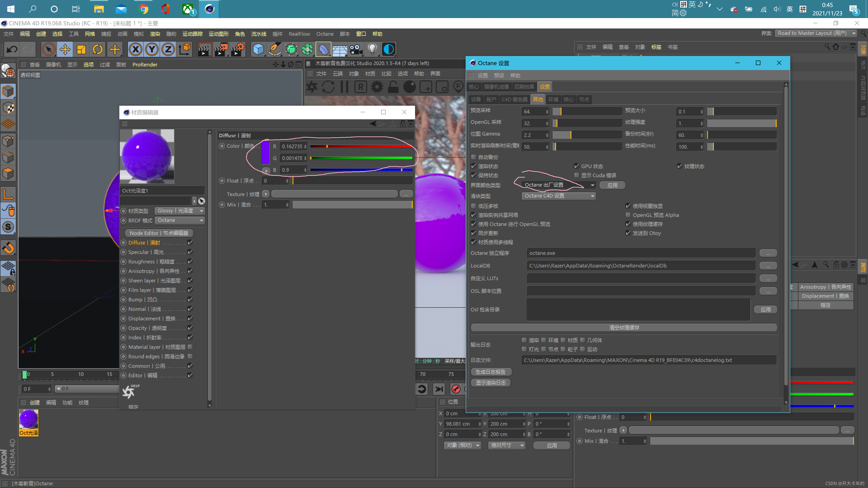Open the 运动图形 menu

[218, 34]
